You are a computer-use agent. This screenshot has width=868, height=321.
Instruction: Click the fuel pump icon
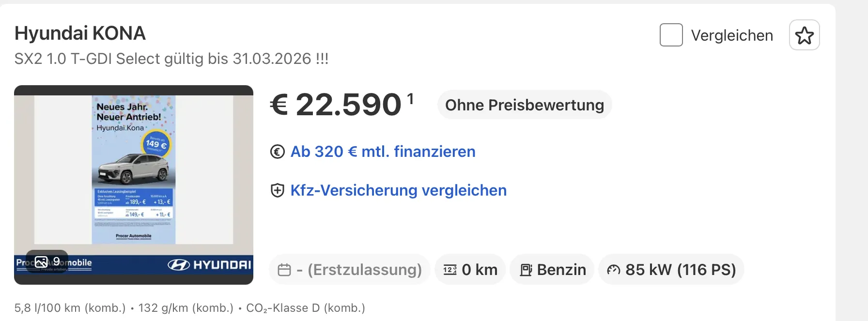point(526,270)
